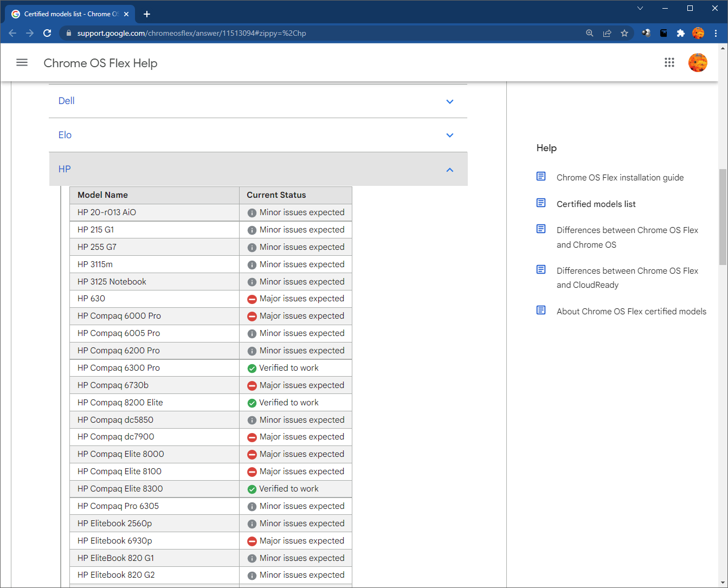Open the Google account avatar menu
The image size is (728, 588).
coord(698,63)
